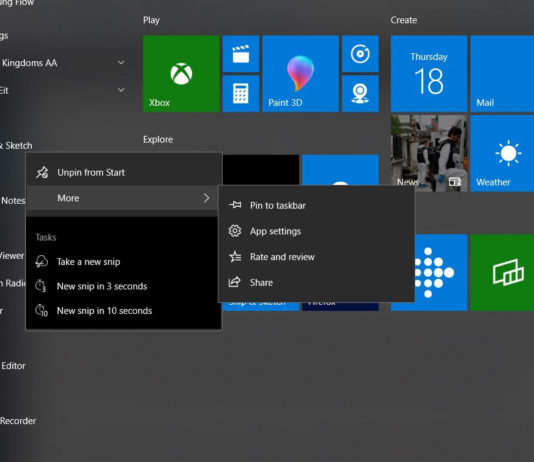Click the App settings gear icon
Viewport: 534px width, 462px height.
235,231
